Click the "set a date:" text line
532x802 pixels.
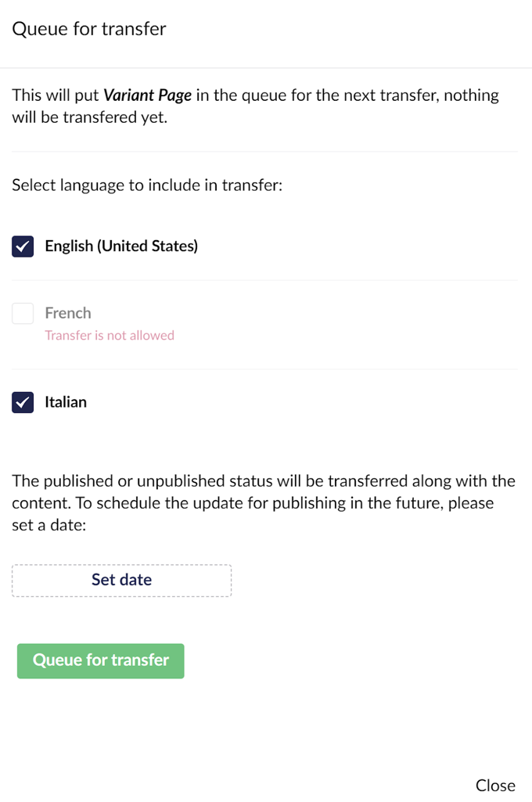tap(49, 526)
